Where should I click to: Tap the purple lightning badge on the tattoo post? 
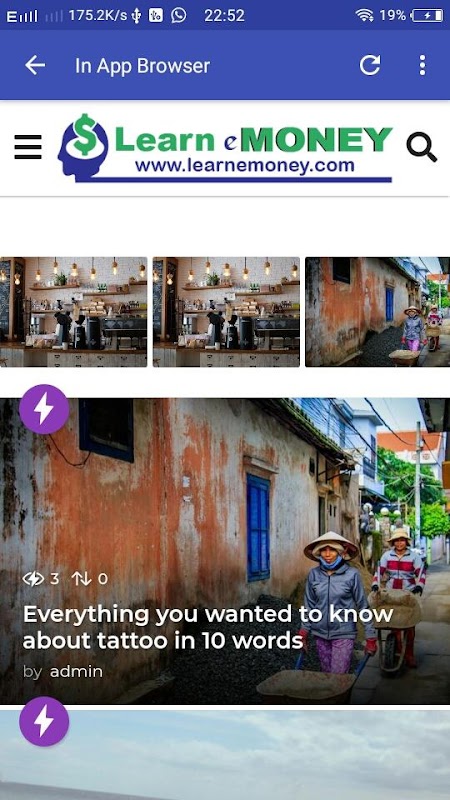[44, 409]
